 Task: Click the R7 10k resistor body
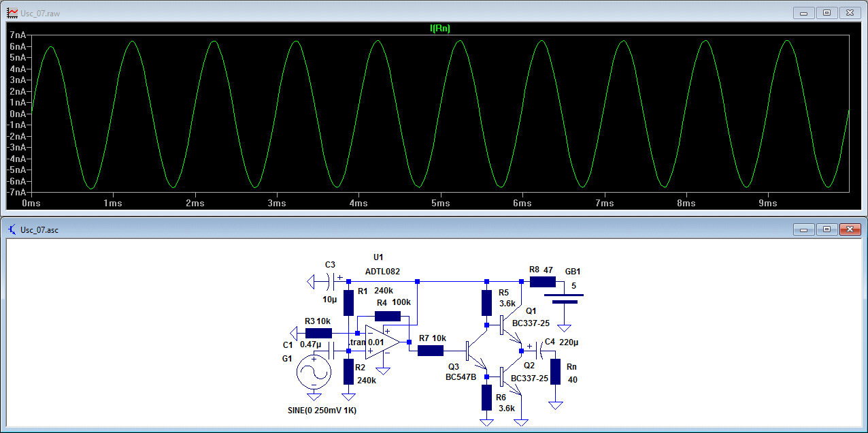pos(431,351)
